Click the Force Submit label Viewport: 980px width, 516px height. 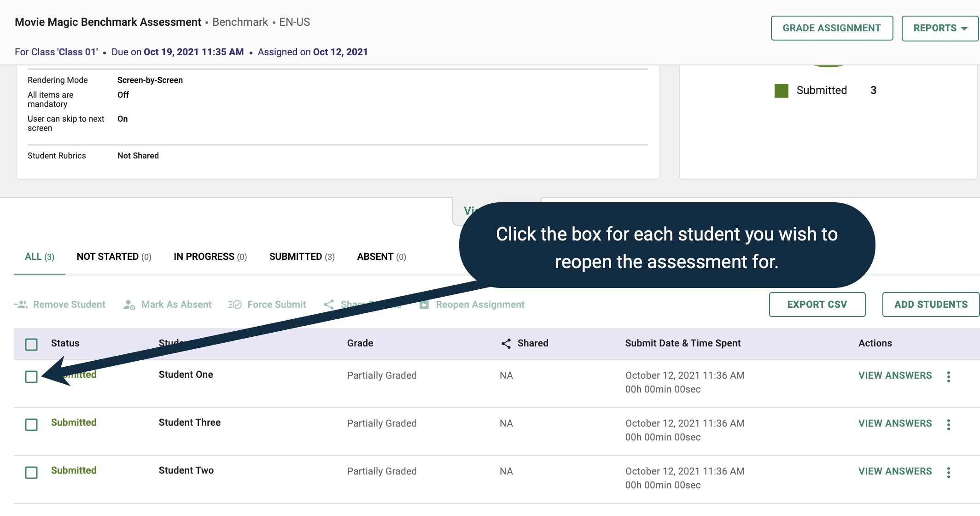click(277, 305)
